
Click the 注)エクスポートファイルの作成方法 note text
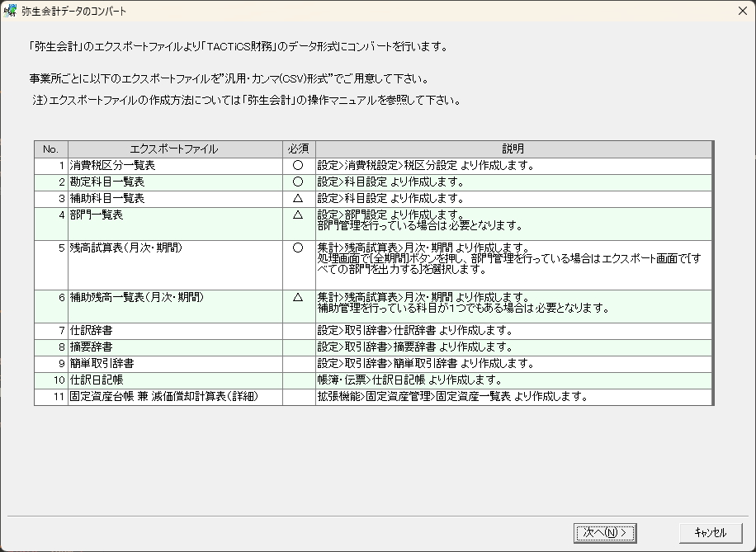point(247,101)
